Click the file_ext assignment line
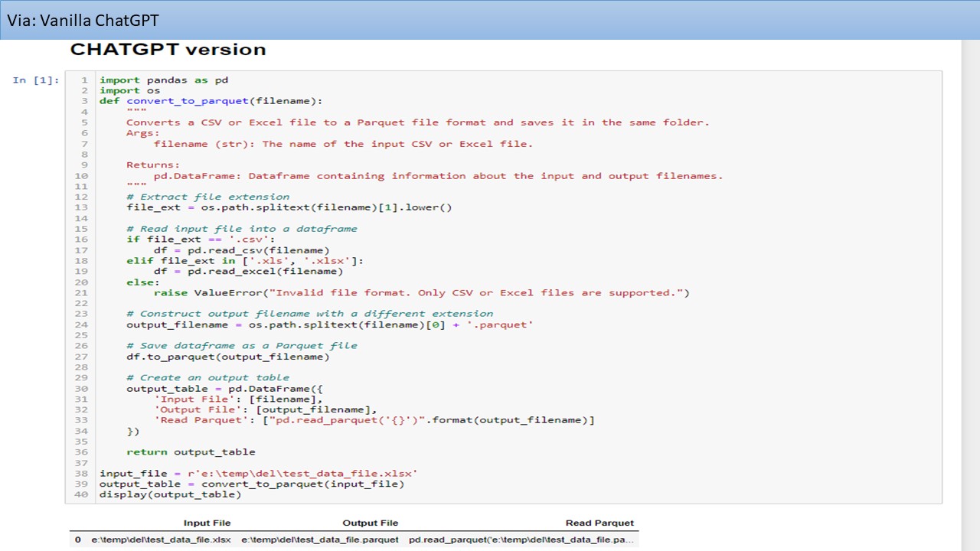This screenshot has width=980, height=551. pyautogui.click(x=289, y=207)
